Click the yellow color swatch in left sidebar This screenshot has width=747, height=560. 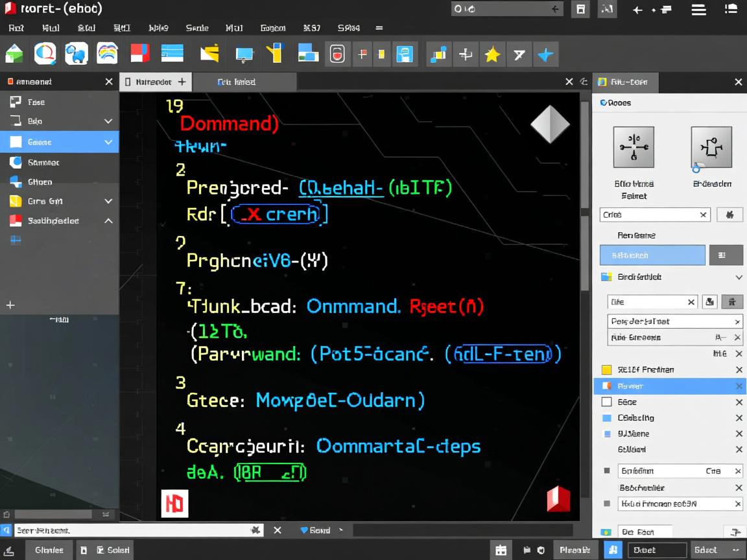pyautogui.click(x=16, y=201)
